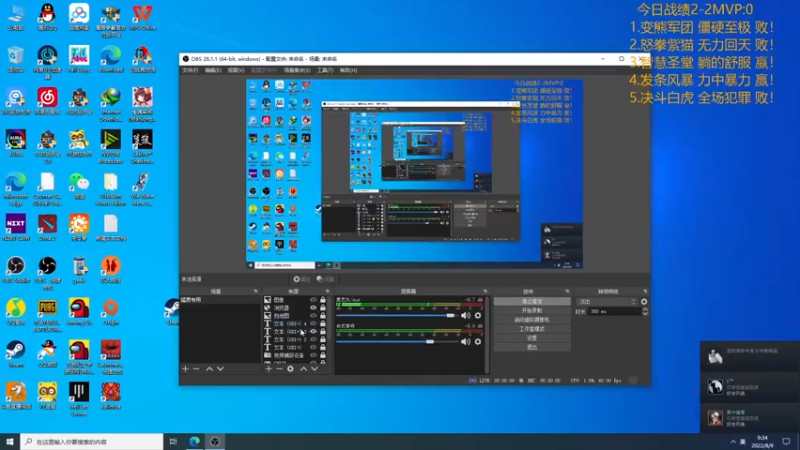
Task: Open the View menu in OBS
Action: pos(236,70)
